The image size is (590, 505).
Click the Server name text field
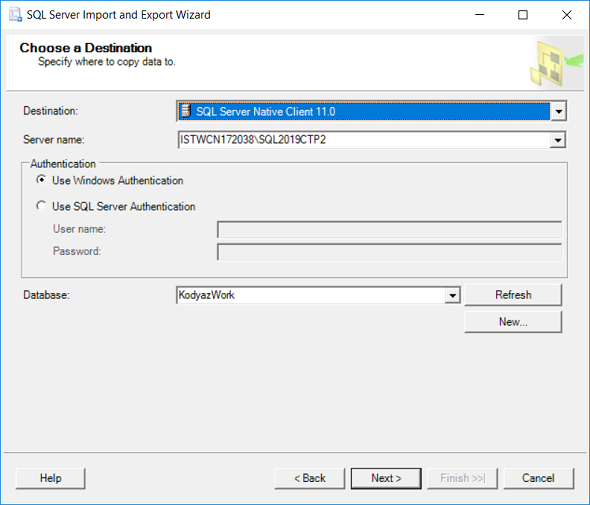tap(364, 140)
